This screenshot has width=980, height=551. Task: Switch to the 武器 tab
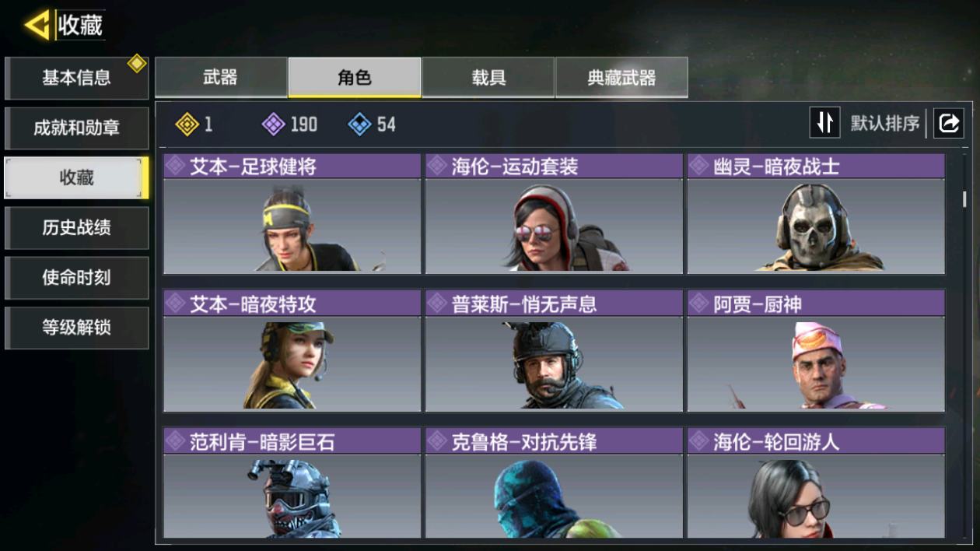[x=221, y=77]
